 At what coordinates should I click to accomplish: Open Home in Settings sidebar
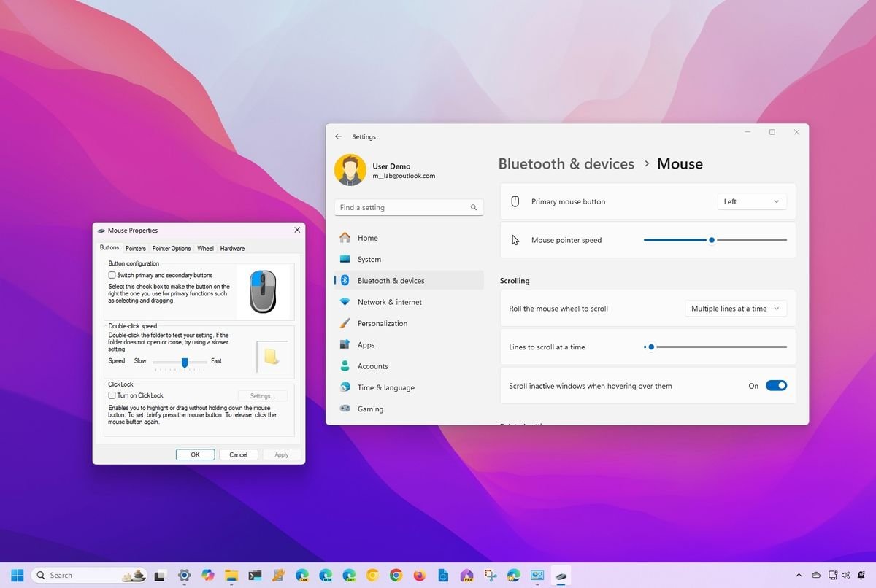409,238
